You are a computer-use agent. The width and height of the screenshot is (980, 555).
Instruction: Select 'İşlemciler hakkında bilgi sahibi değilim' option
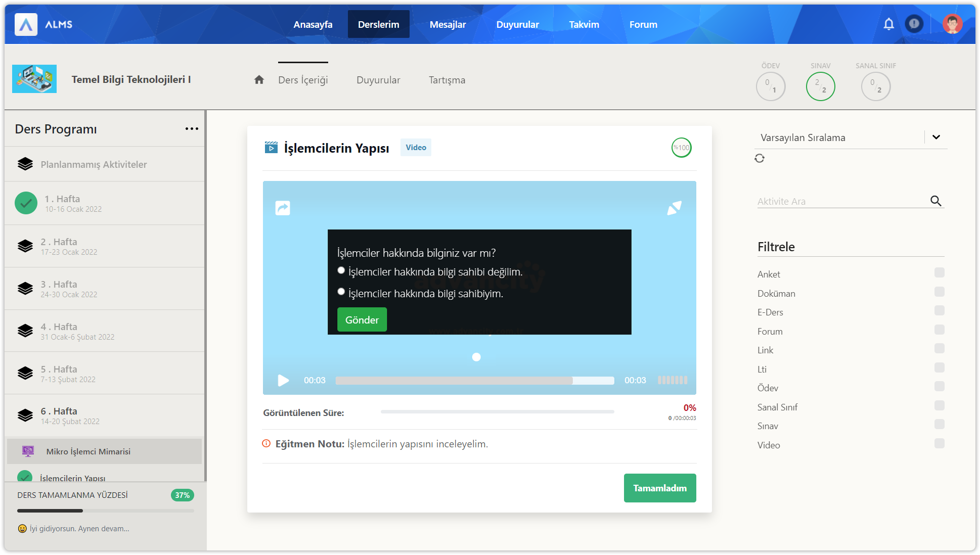click(341, 270)
